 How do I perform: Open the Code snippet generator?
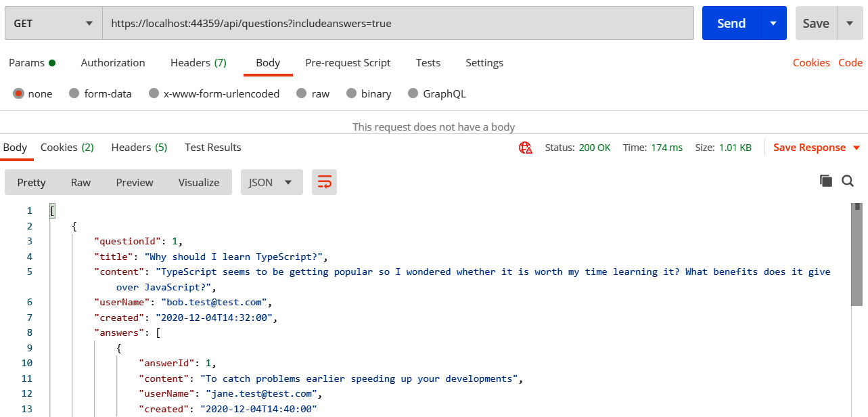850,62
